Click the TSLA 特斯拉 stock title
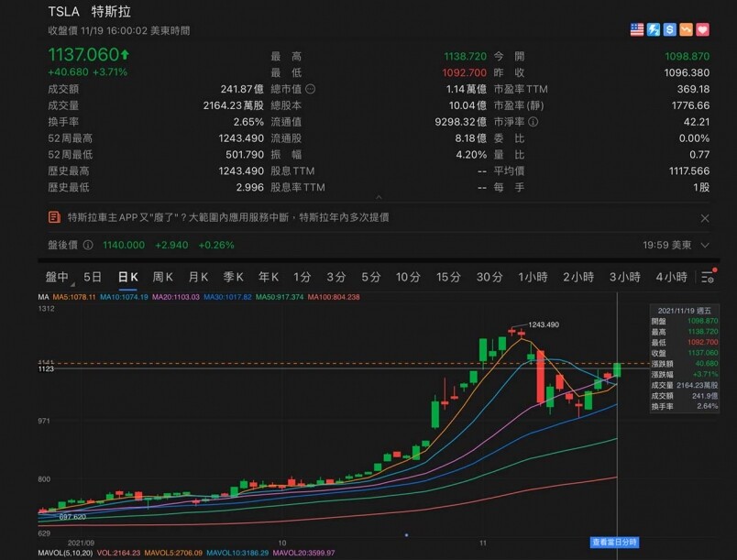This screenshot has height=560, width=737. [89, 12]
